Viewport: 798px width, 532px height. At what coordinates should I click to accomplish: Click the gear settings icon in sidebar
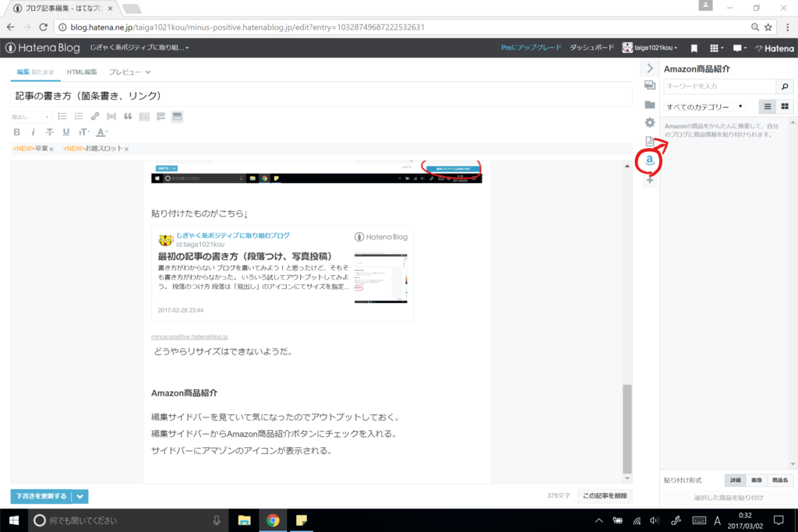click(649, 122)
